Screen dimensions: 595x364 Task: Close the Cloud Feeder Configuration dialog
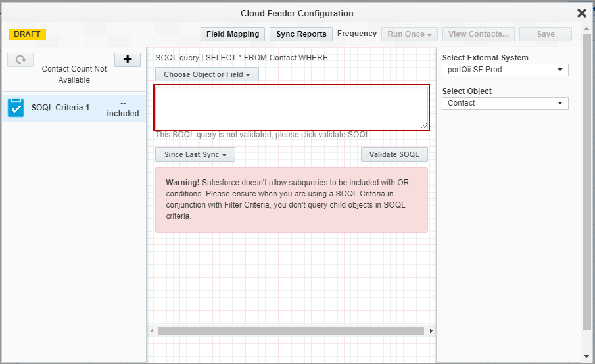[x=581, y=13]
